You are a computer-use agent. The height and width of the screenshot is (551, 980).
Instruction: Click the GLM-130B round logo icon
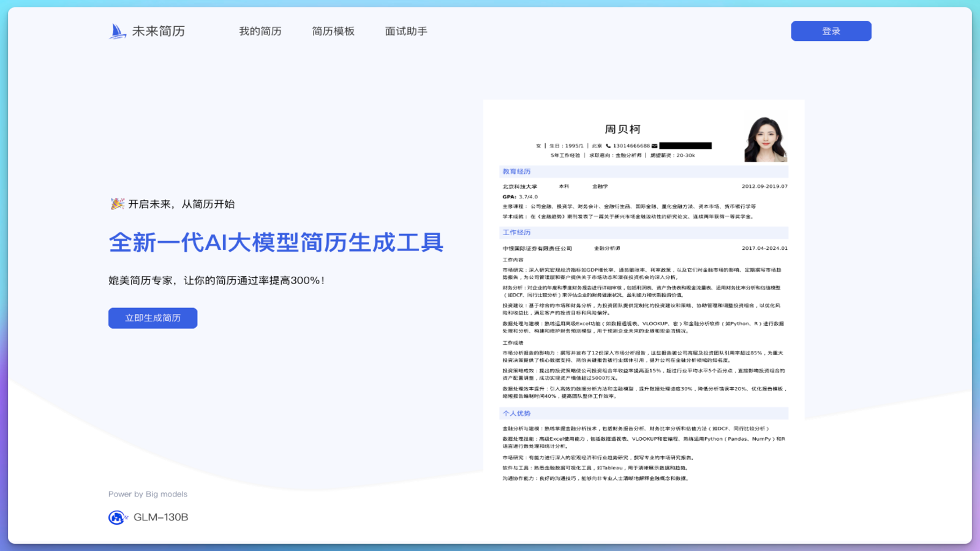(117, 517)
